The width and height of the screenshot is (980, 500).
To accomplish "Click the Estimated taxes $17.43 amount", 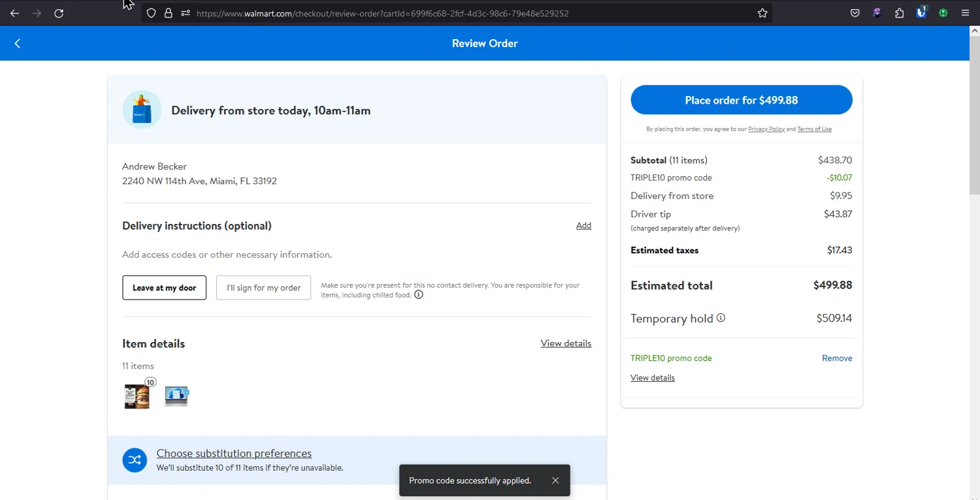I will (x=840, y=250).
